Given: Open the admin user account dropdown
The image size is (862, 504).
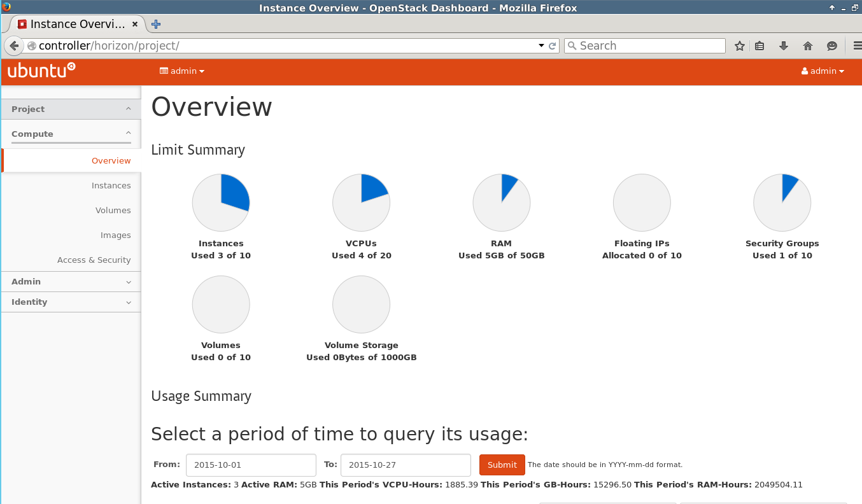Looking at the screenshot, I should pos(823,71).
